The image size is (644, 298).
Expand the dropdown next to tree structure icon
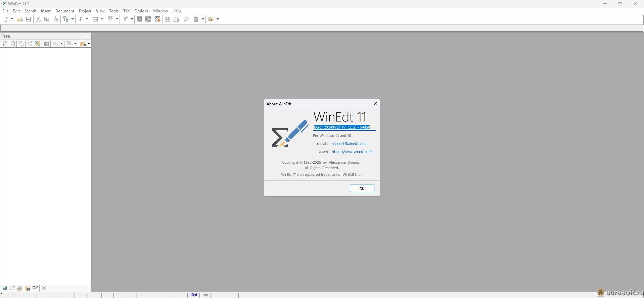[73, 19]
